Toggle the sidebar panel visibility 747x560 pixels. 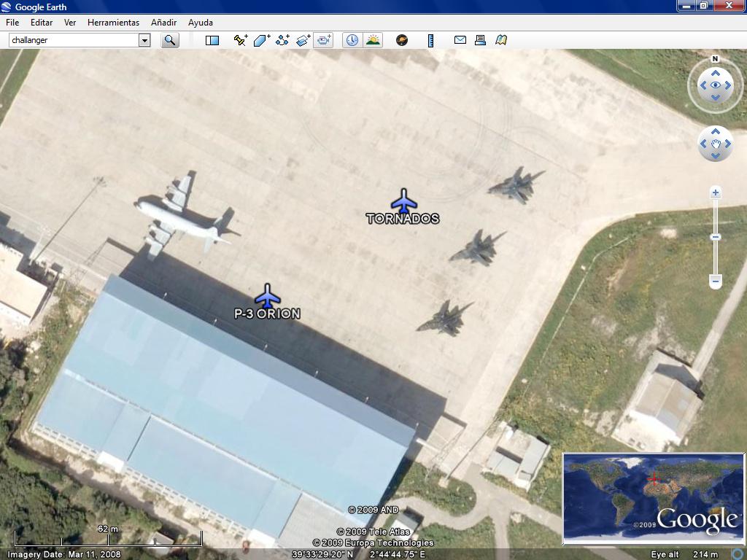pyautogui.click(x=212, y=40)
